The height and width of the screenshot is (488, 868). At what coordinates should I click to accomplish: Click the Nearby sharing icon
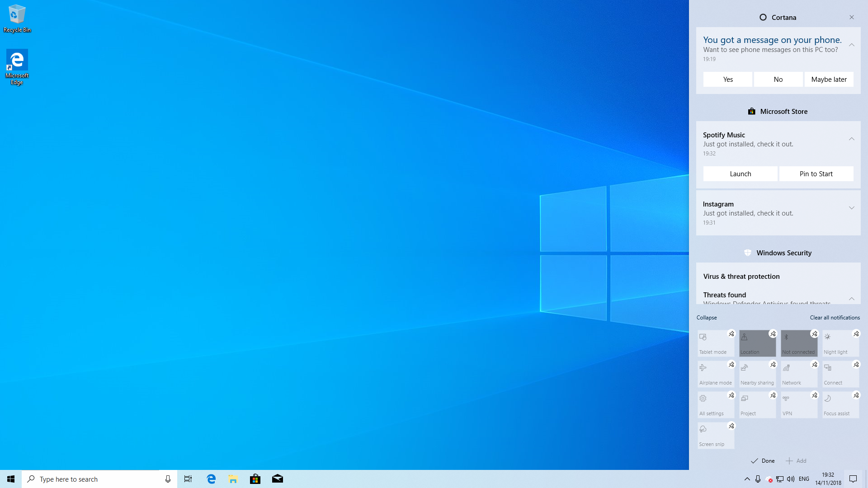tap(757, 373)
